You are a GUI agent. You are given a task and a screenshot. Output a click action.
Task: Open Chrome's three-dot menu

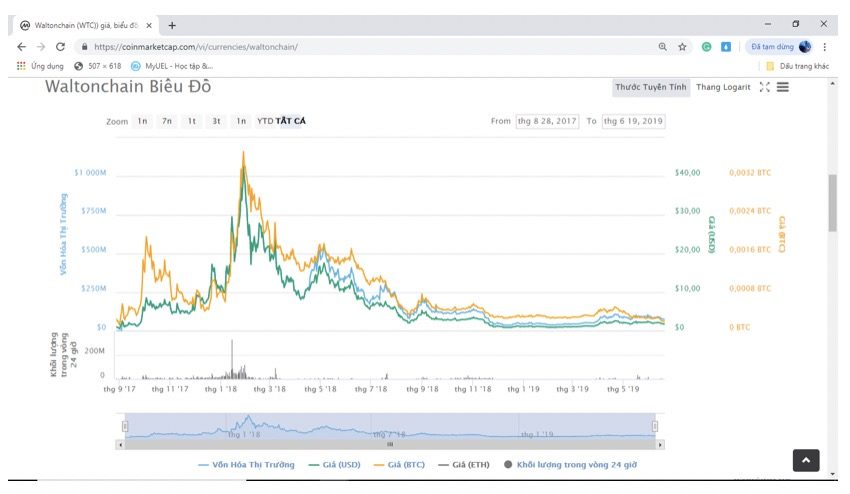pos(825,47)
